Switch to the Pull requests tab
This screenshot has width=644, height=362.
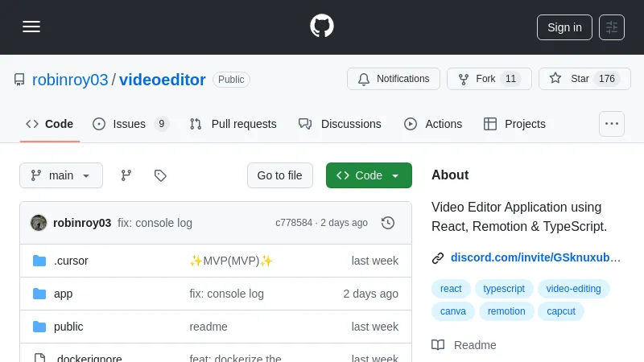pyautogui.click(x=233, y=124)
